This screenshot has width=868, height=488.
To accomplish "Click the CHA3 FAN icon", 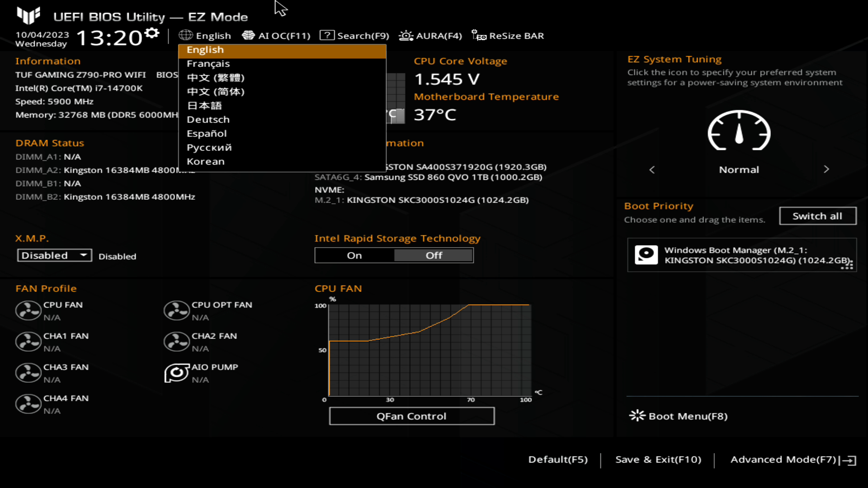I will [x=28, y=373].
